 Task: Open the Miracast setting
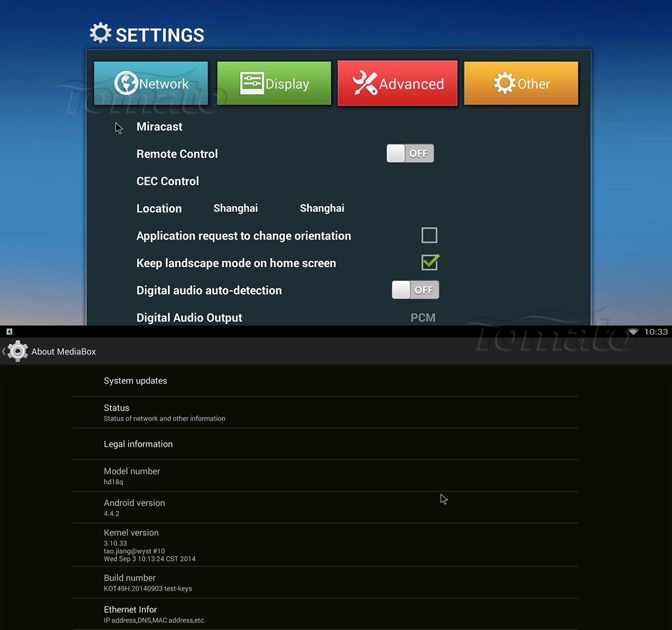(159, 127)
